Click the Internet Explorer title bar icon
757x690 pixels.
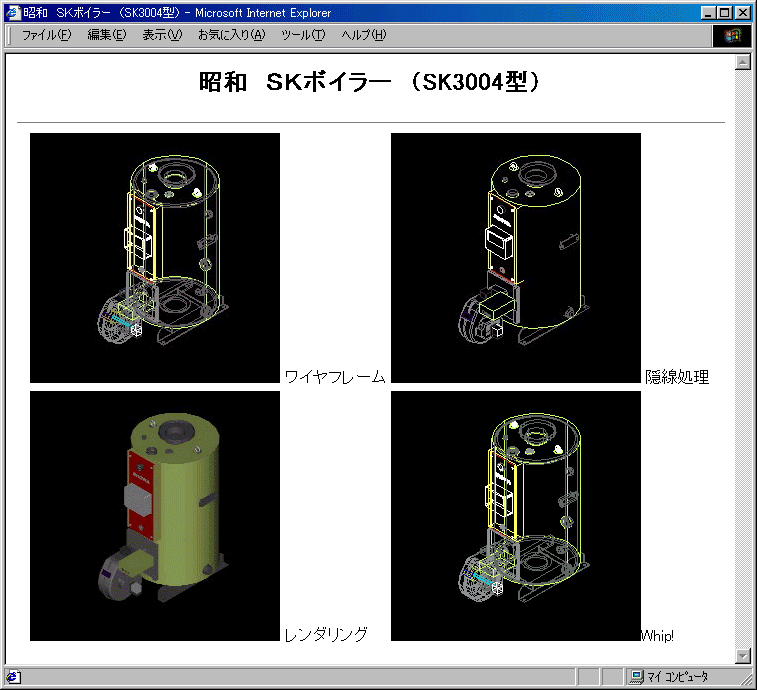point(13,13)
